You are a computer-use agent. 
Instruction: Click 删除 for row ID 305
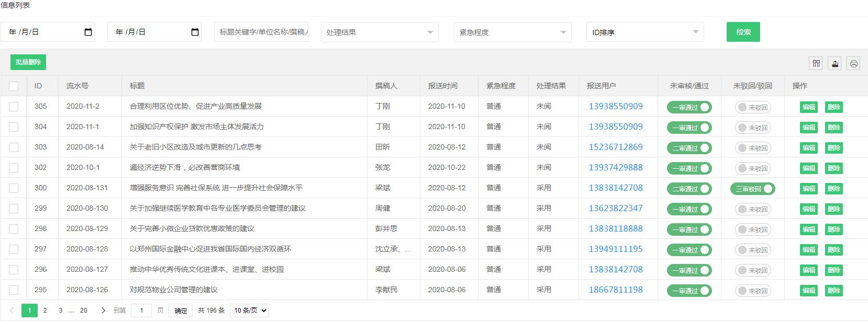[x=834, y=107]
